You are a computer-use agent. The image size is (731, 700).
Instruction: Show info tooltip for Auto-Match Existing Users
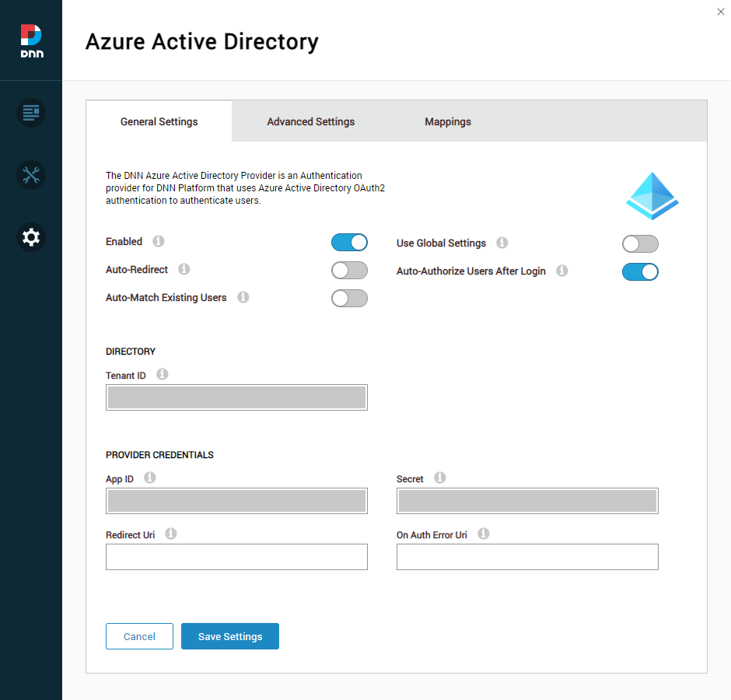[x=243, y=297]
